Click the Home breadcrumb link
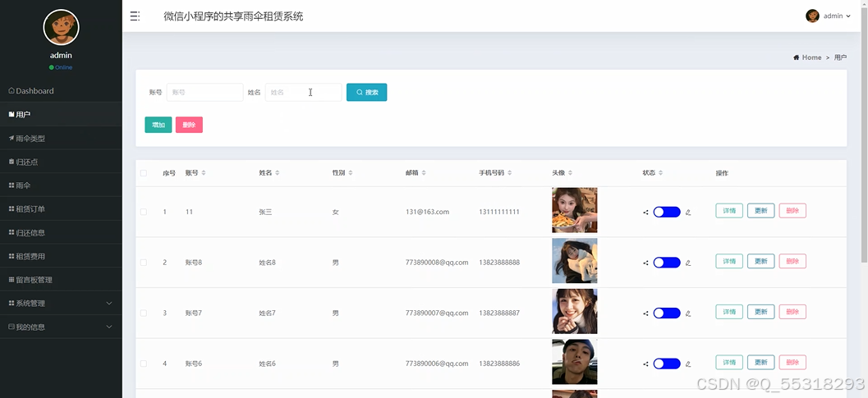868x398 pixels. coord(811,57)
